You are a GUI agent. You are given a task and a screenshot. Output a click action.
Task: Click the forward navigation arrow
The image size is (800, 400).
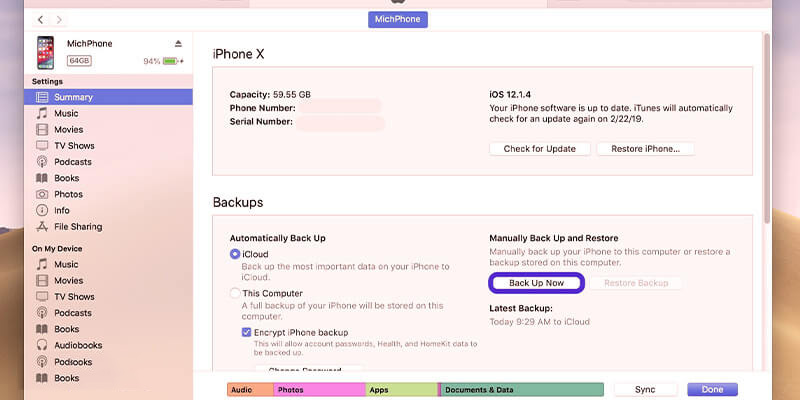tap(59, 20)
